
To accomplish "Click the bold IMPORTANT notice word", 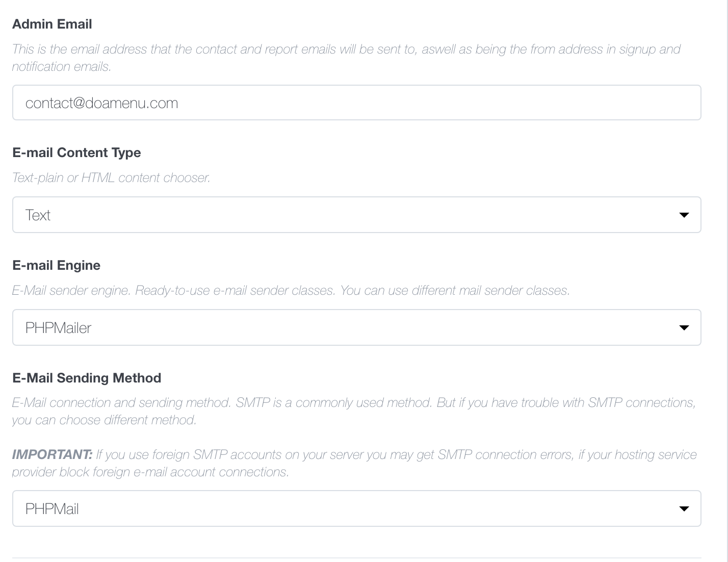I will coord(52,454).
